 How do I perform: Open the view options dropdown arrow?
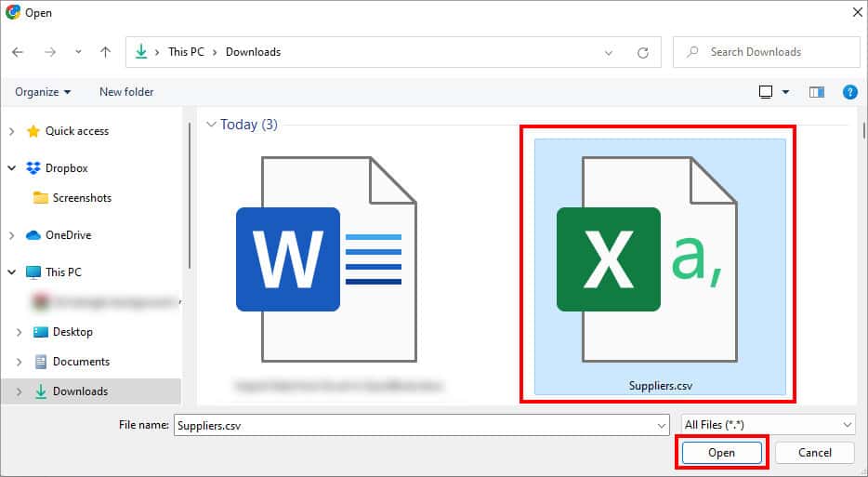[785, 92]
